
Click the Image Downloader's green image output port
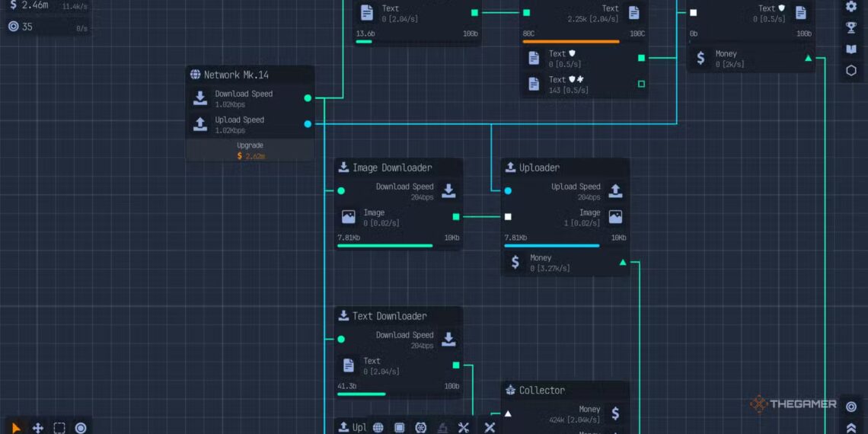456,217
